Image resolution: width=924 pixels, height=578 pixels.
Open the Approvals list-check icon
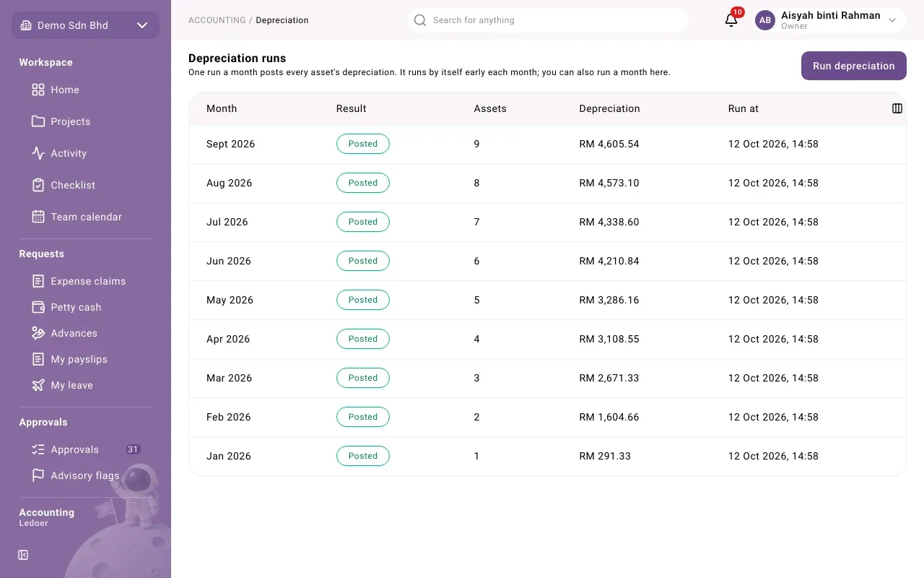coord(38,449)
